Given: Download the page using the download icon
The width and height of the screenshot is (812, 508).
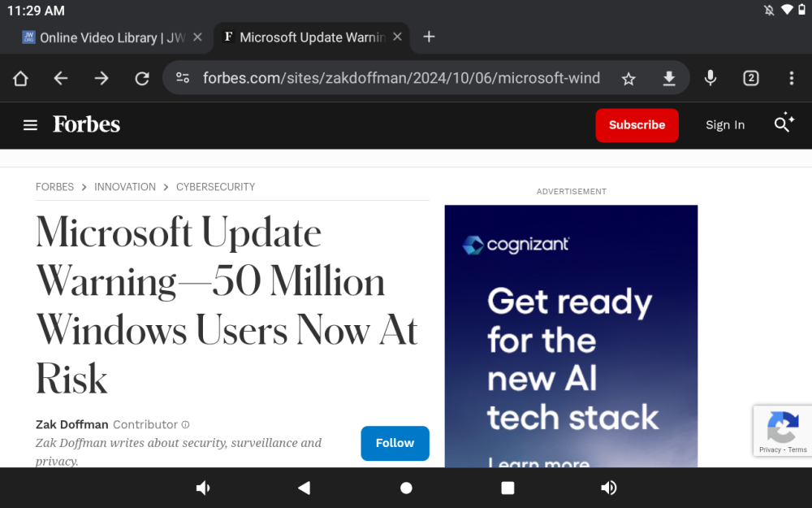Looking at the screenshot, I should (669, 78).
